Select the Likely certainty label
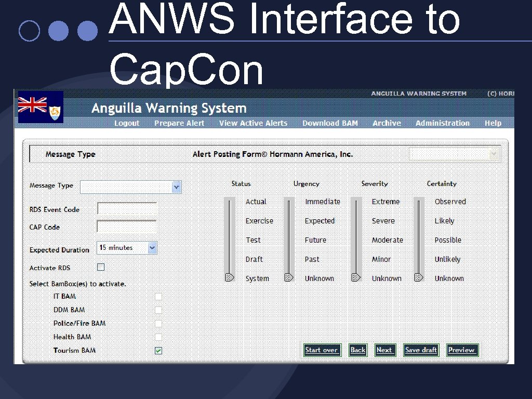 445,221
